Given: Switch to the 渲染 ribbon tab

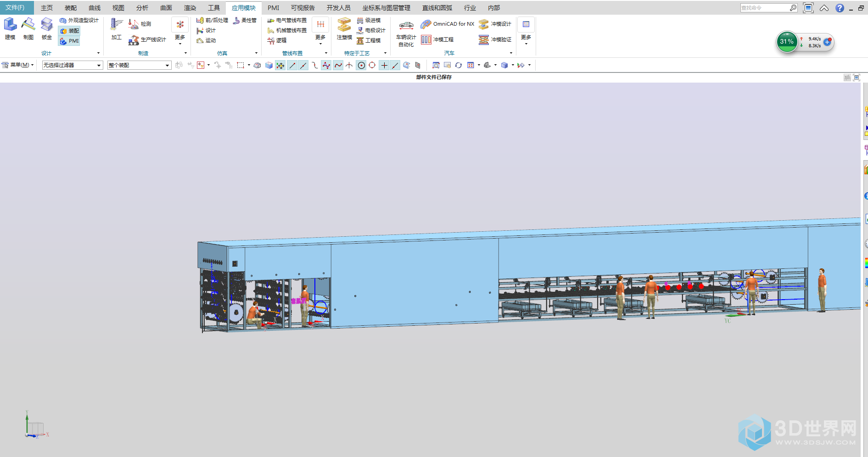Looking at the screenshot, I should 190,8.
